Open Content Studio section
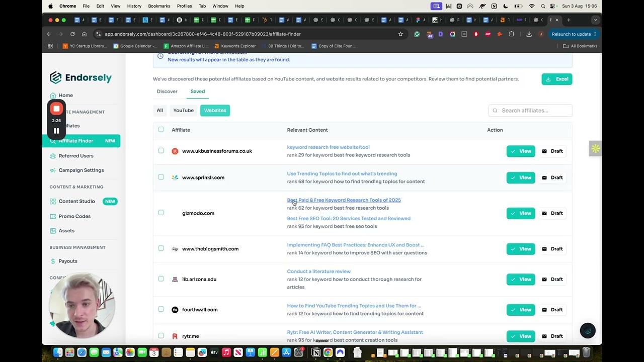The image size is (644, 362). pos(76,201)
